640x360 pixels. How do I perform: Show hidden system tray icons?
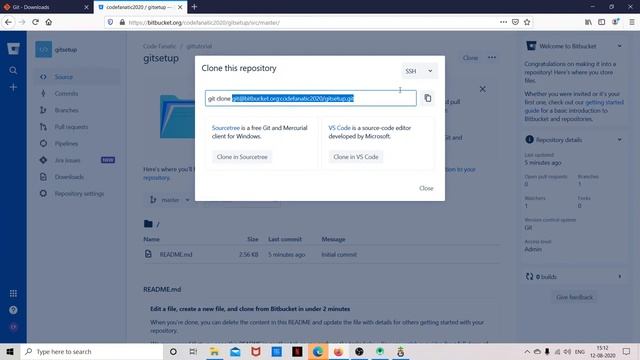527,351
